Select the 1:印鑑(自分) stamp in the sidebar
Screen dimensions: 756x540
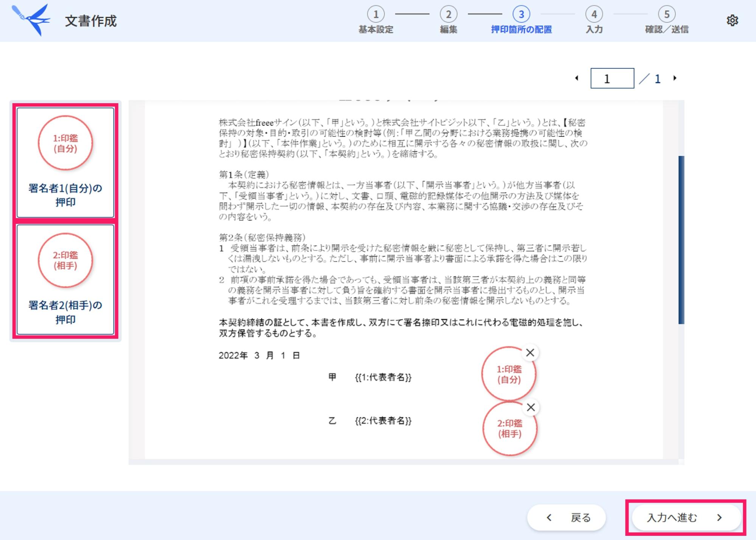coord(65,143)
